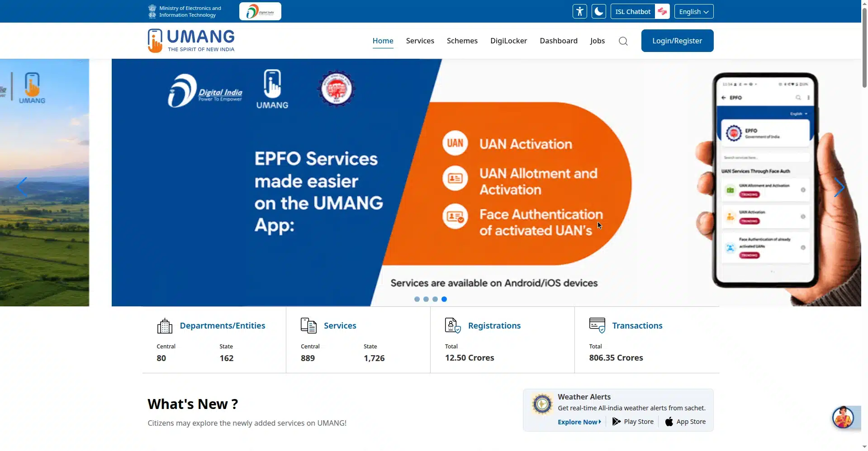Screen dimensions: 868x451
Task: Open the Schemes menu item
Action: point(462,41)
